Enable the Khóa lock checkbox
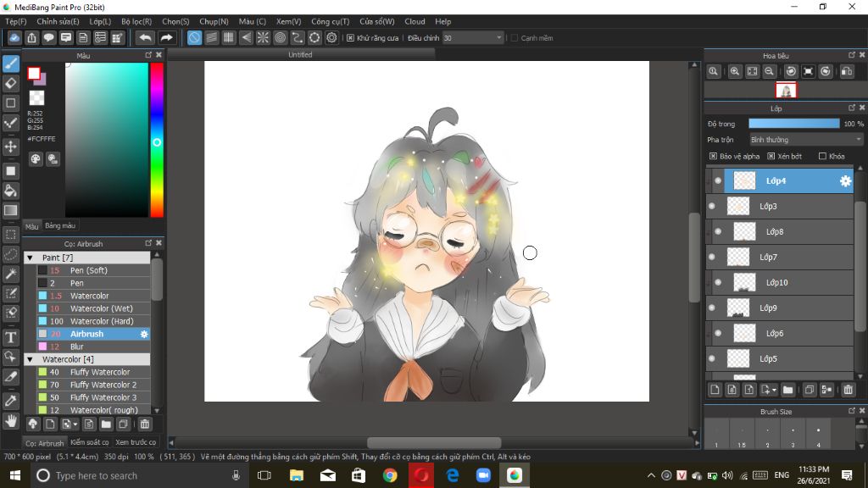This screenshot has height=488, width=868. coord(822,156)
